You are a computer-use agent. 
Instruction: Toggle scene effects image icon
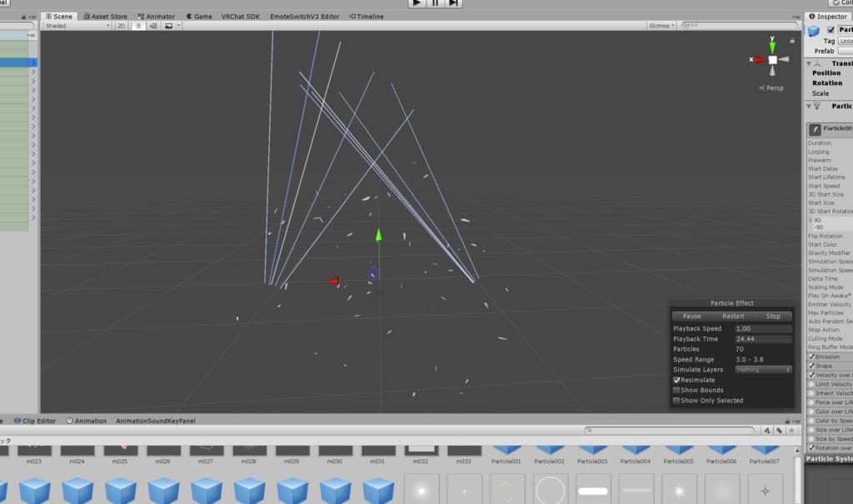168,26
